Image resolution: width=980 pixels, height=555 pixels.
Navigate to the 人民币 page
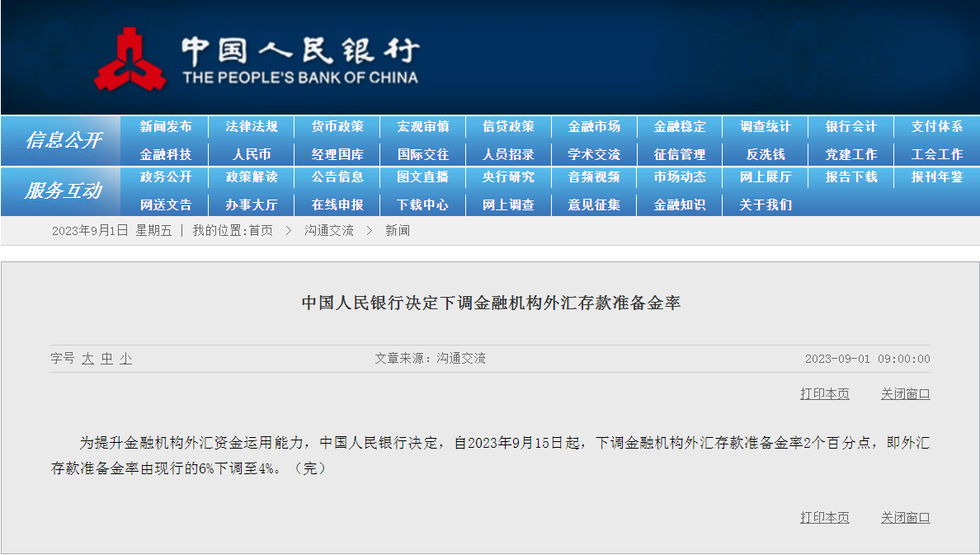coord(252,154)
